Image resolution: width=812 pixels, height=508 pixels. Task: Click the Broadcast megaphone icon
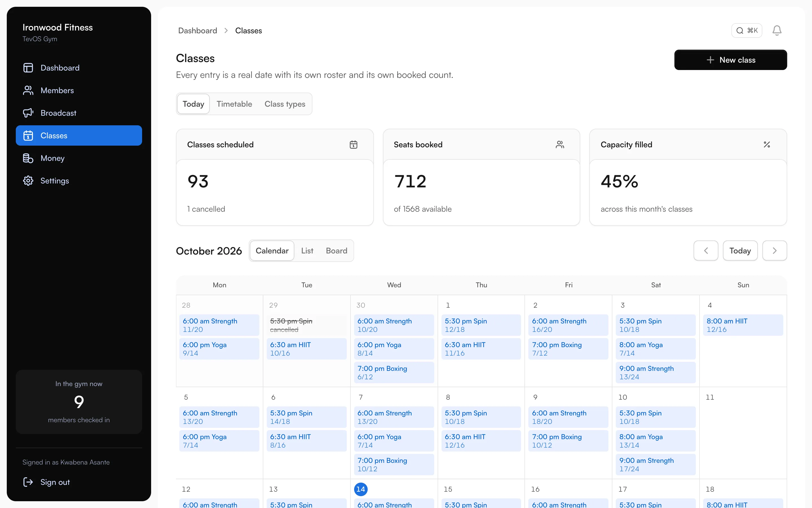click(x=28, y=113)
